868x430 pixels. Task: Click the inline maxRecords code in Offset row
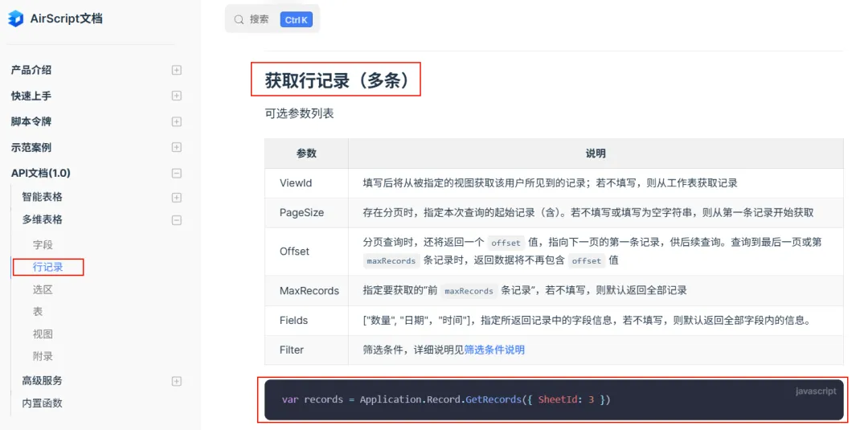pyautogui.click(x=391, y=260)
